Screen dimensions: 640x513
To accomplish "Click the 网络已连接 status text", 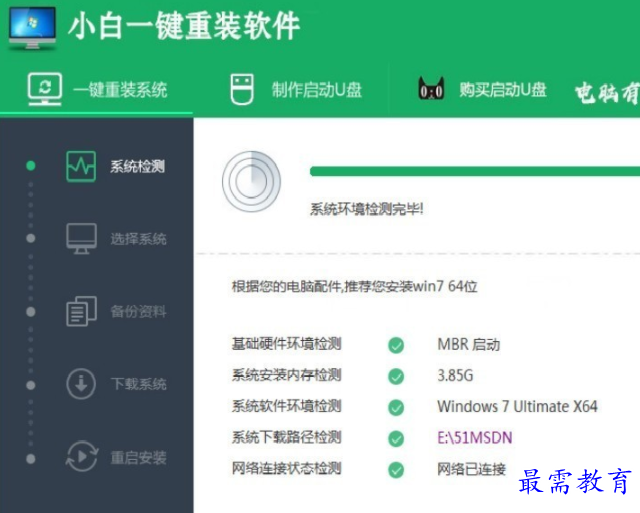I will (471, 469).
